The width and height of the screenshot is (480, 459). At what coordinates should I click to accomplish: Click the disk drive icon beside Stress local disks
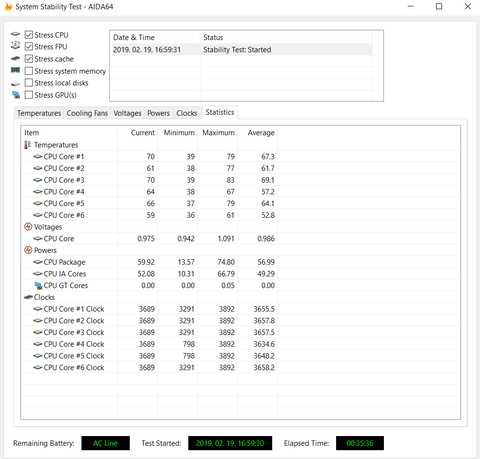coord(15,83)
